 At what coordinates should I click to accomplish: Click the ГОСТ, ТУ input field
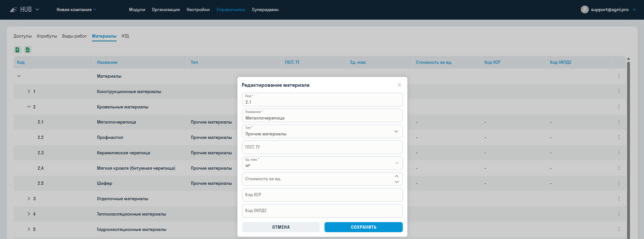tap(322, 147)
